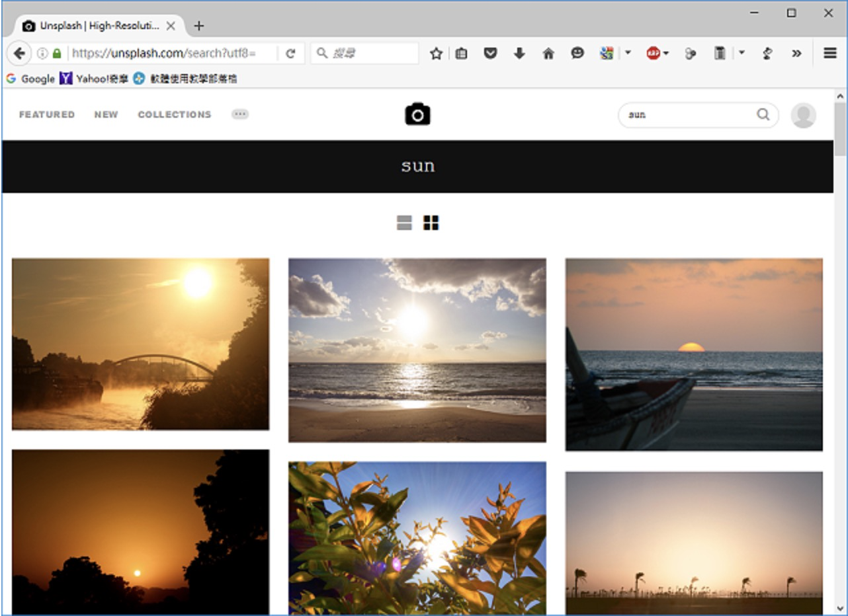
Task: Click the grey clipboard extension toolbar icon
Action: point(720,54)
